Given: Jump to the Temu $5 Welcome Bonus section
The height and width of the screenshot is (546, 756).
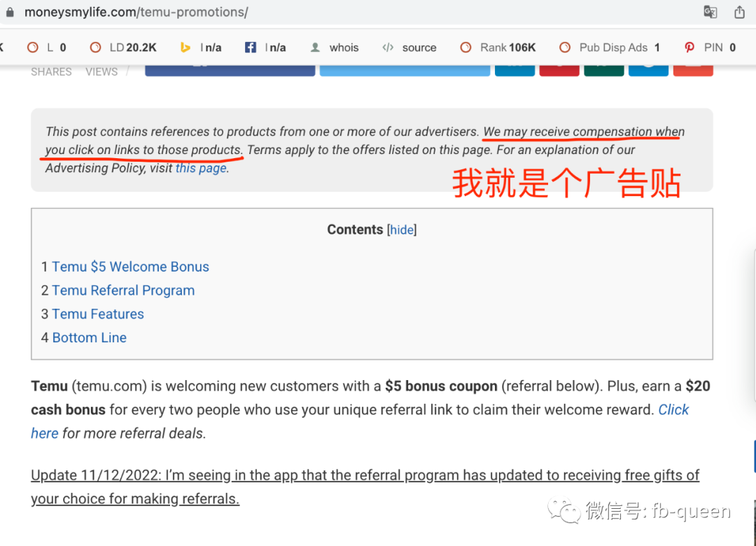Looking at the screenshot, I should [130, 267].
